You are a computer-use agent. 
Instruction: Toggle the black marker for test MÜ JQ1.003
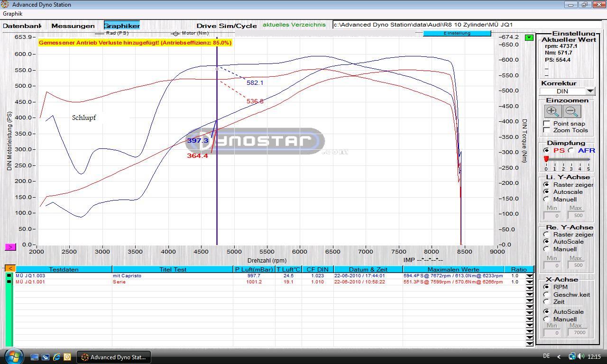(9, 275)
